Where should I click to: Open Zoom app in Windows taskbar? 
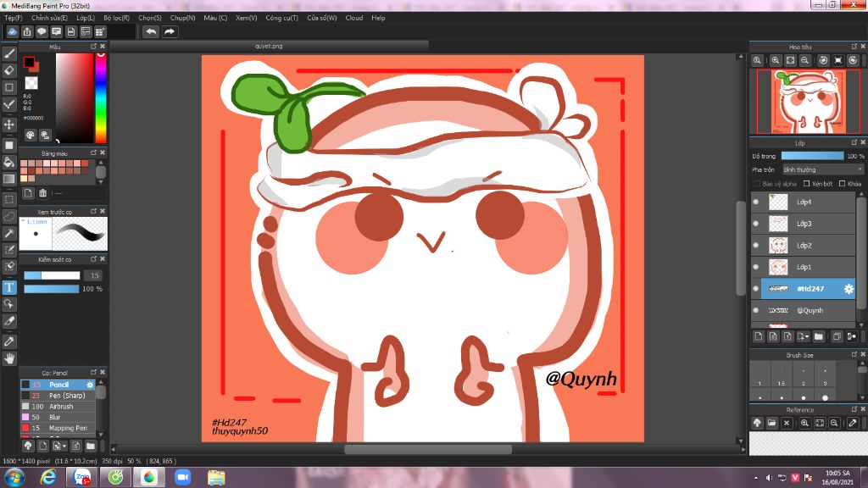pos(183,477)
